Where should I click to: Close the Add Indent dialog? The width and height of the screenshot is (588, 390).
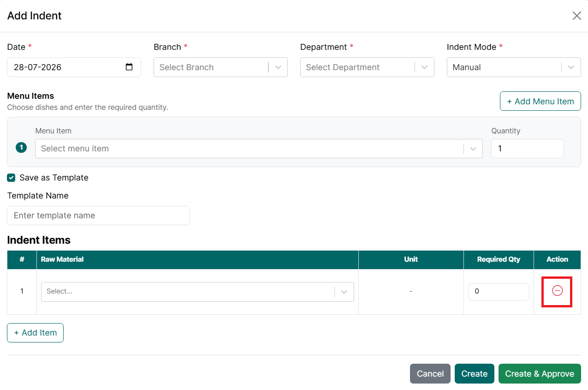(576, 16)
